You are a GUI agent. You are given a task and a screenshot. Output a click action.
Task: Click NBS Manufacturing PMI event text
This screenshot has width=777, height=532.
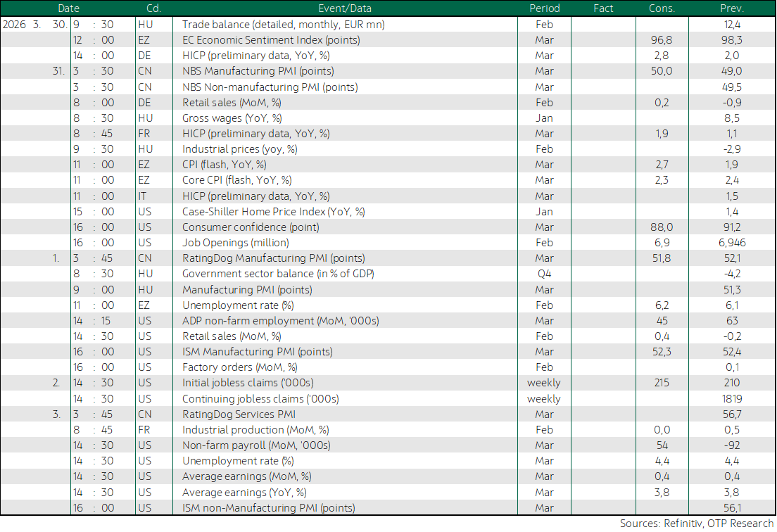tap(258, 71)
